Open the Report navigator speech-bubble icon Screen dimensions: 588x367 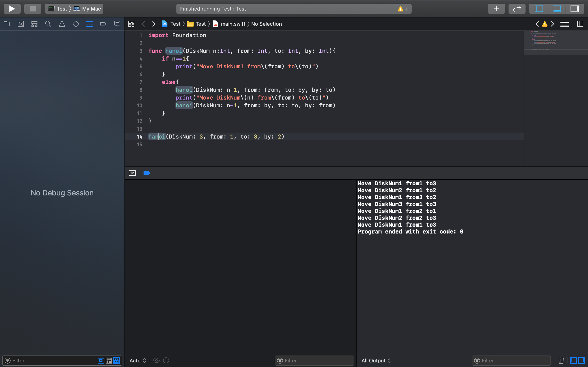point(117,24)
